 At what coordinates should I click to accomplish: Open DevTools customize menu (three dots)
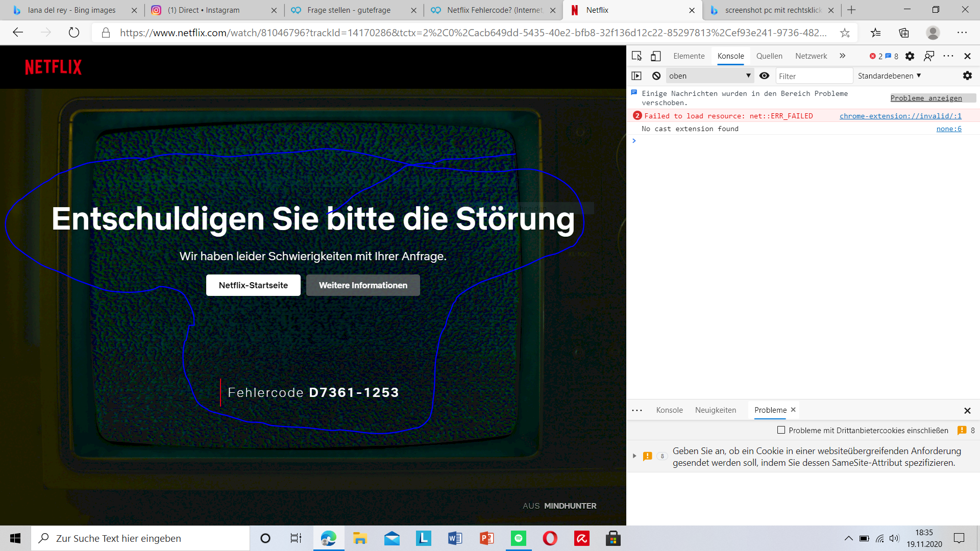[948, 56]
